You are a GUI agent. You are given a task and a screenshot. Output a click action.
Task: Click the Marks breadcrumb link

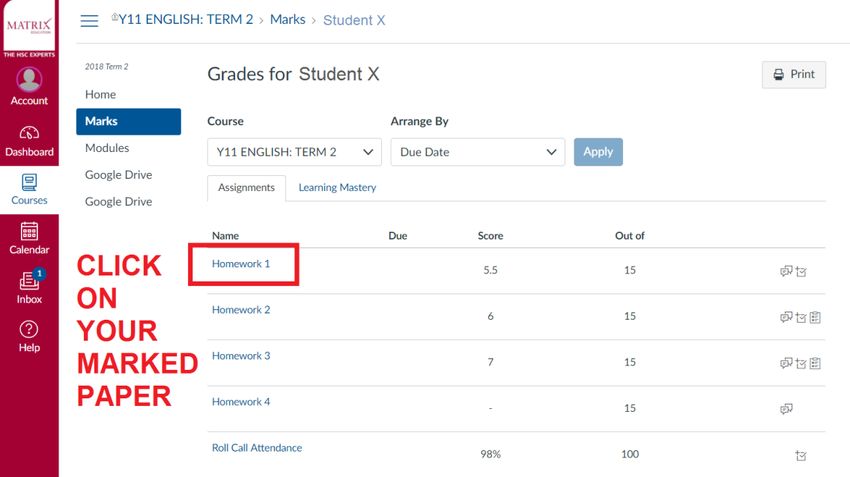pyautogui.click(x=288, y=20)
